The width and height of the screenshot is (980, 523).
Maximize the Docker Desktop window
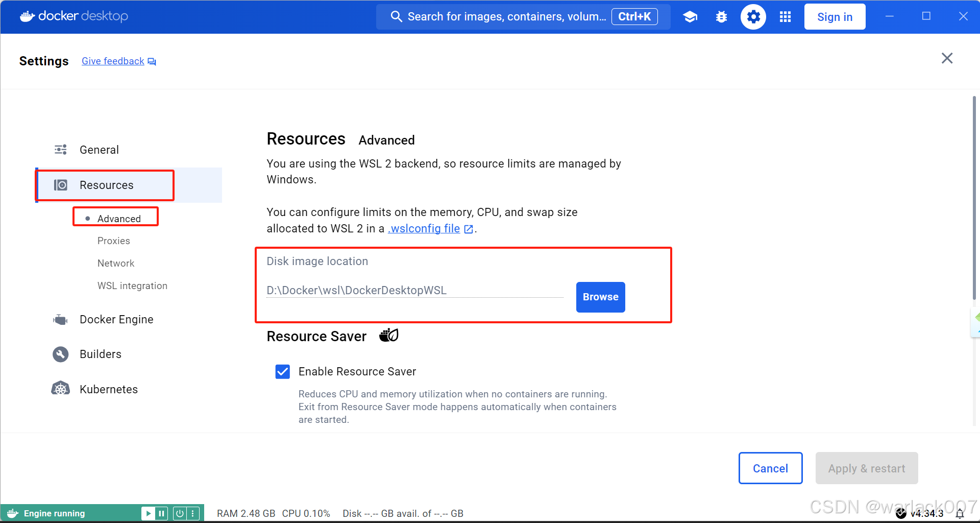coord(926,16)
